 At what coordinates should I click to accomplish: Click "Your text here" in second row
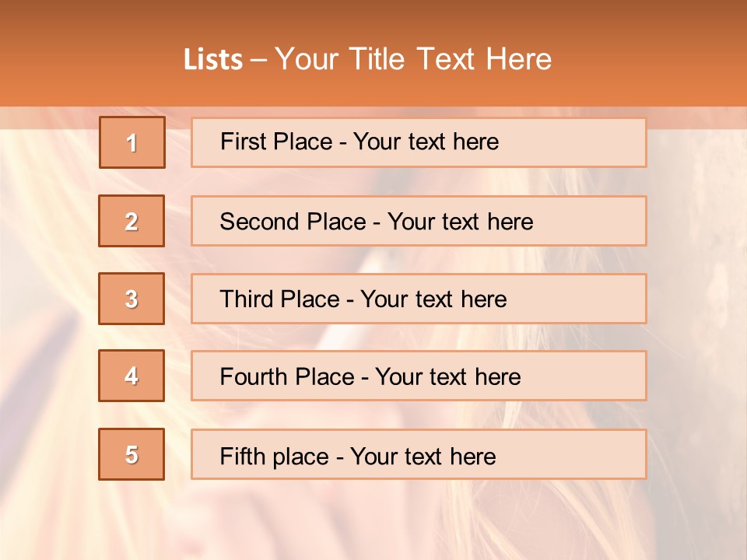pyautogui.click(x=461, y=222)
